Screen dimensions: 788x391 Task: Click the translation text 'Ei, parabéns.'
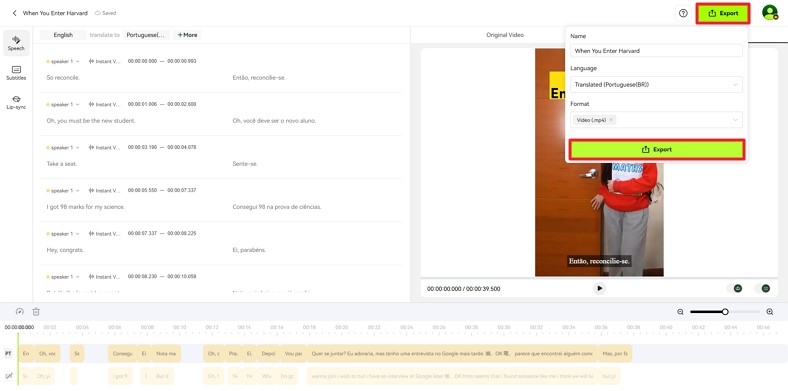point(249,250)
